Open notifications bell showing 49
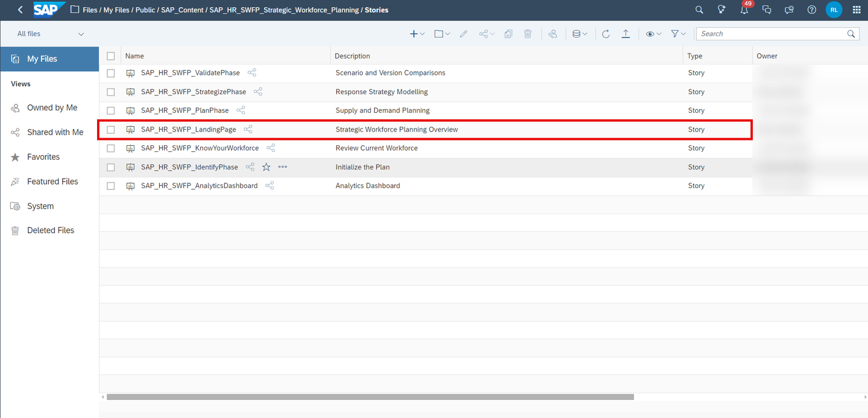 pyautogui.click(x=744, y=9)
